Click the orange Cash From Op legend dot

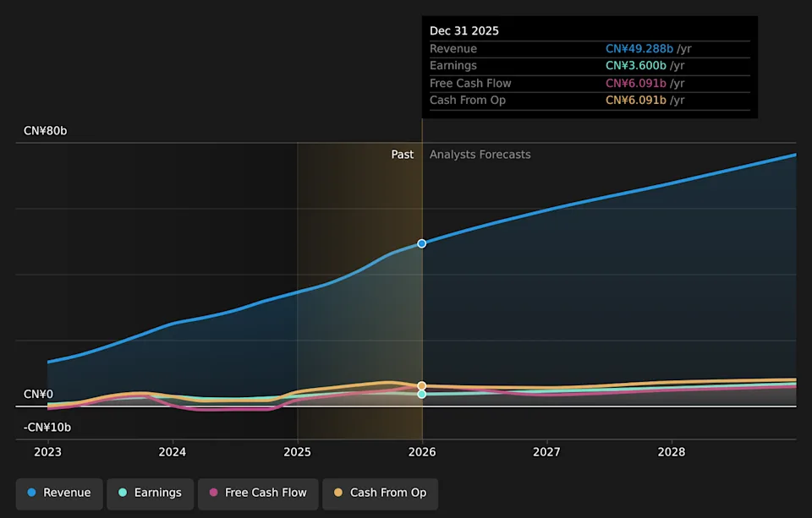[338, 493]
